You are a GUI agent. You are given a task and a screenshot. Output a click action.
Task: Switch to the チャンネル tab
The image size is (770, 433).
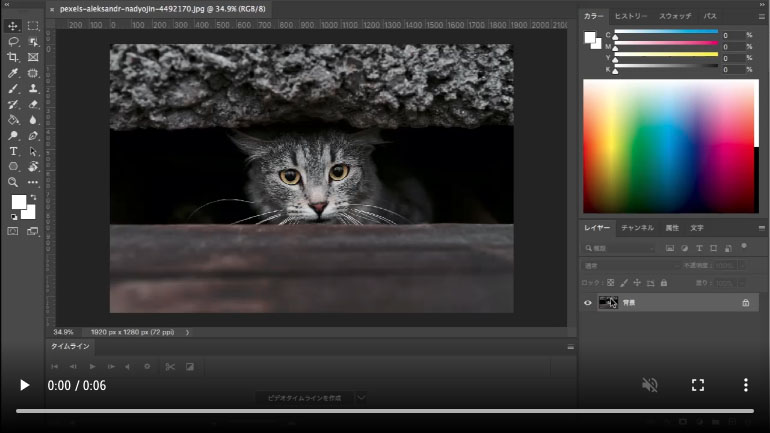click(x=637, y=228)
